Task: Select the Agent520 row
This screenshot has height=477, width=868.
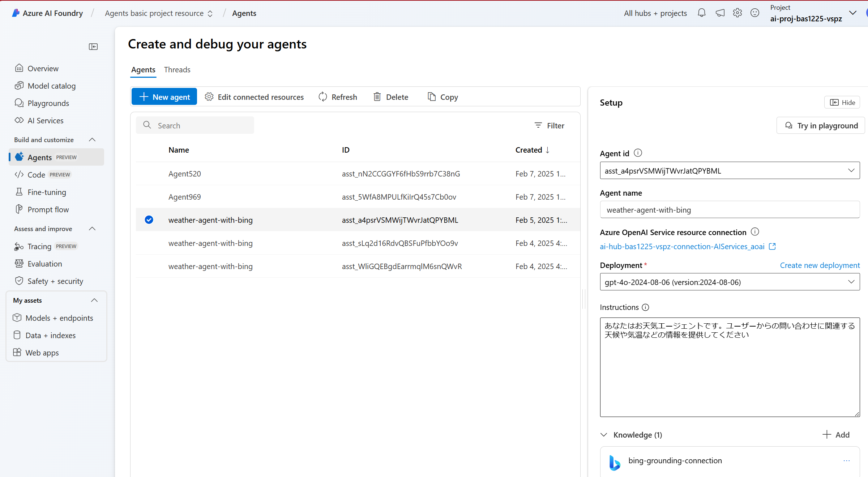Action: click(x=358, y=174)
